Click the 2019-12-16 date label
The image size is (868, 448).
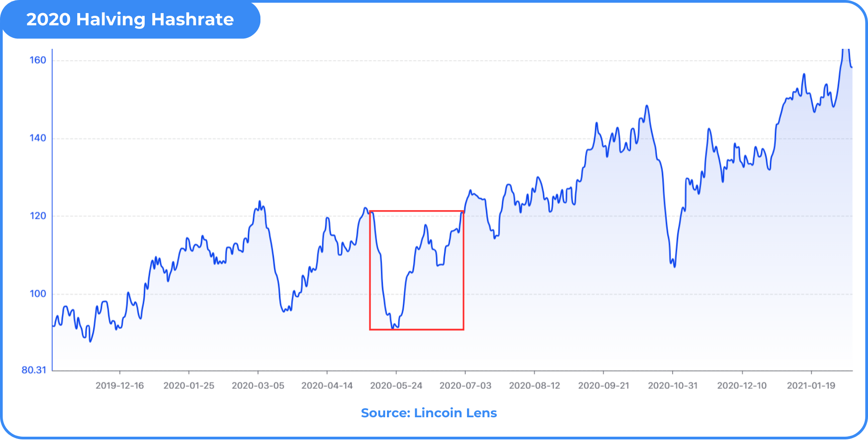tap(119, 386)
